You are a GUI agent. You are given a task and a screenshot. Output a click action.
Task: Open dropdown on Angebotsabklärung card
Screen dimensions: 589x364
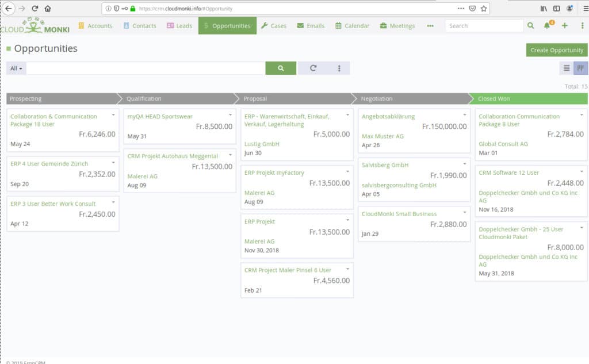(465, 114)
